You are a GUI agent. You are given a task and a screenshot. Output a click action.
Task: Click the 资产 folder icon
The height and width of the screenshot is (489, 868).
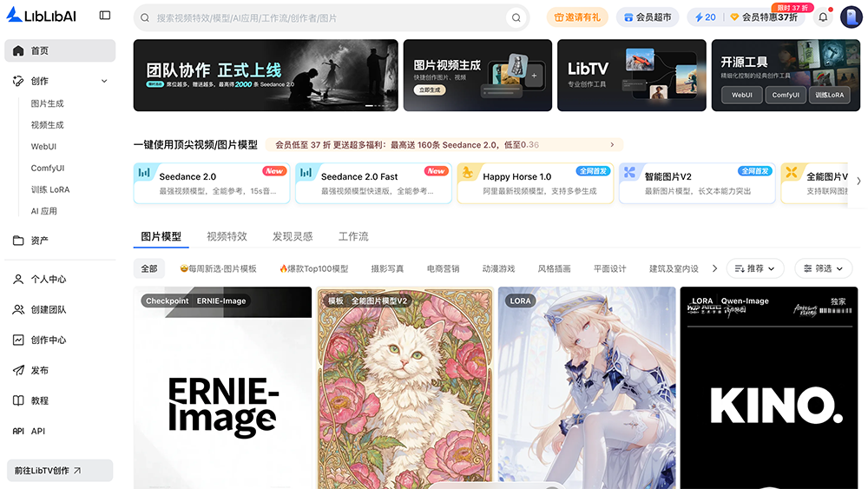[18, 241]
